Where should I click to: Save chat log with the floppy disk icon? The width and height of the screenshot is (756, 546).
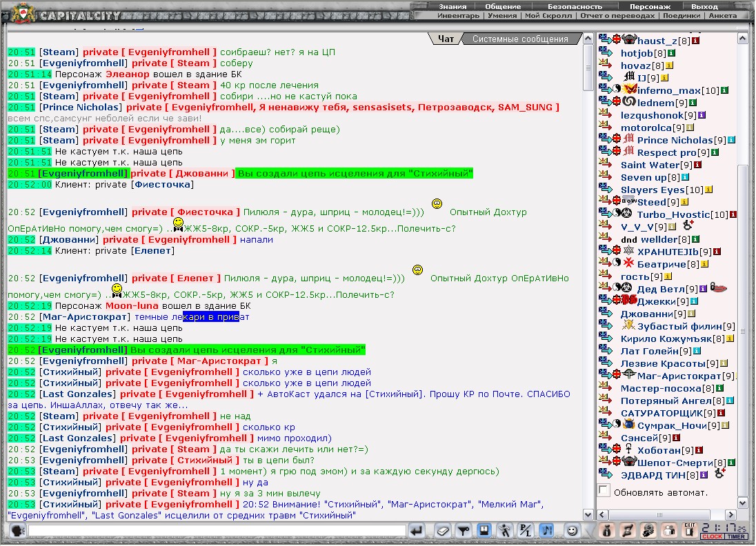[484, 531]
